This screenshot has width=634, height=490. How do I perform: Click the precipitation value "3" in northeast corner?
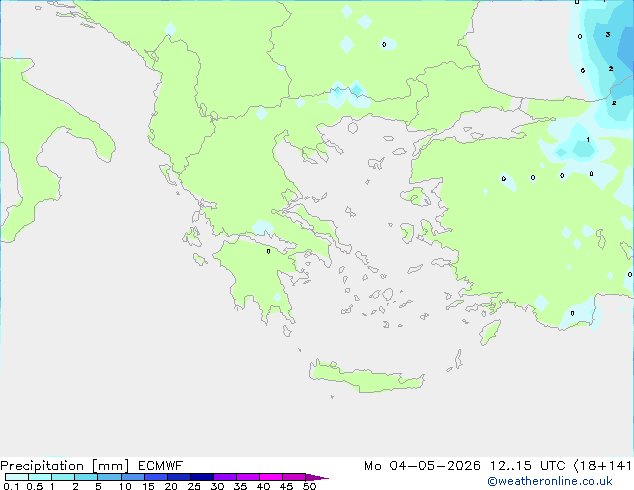(x=608, y=35)
